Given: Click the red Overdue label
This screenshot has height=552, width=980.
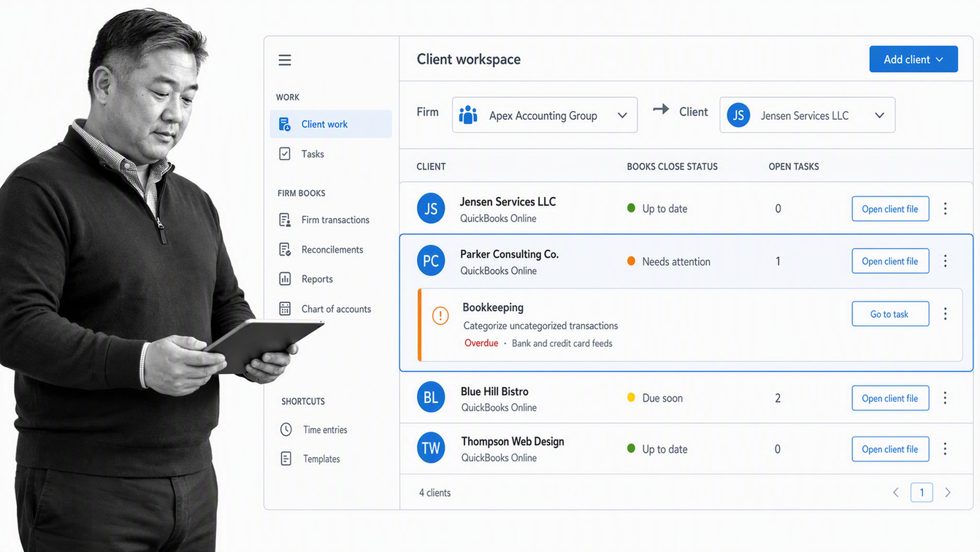Looking at the screenshot, I should (481, 343).
